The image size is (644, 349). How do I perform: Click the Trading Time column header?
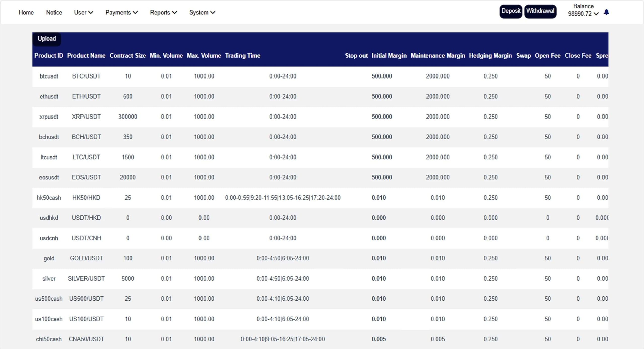[243, 56]
